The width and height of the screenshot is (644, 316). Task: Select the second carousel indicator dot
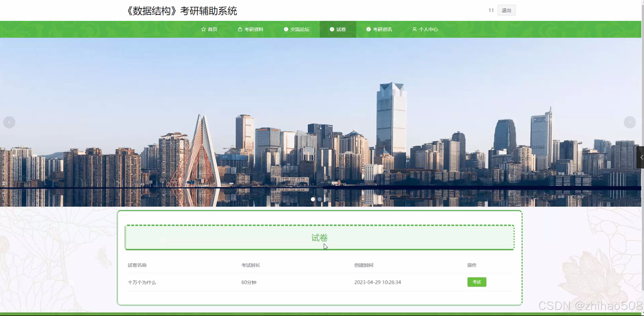(320, 199)
